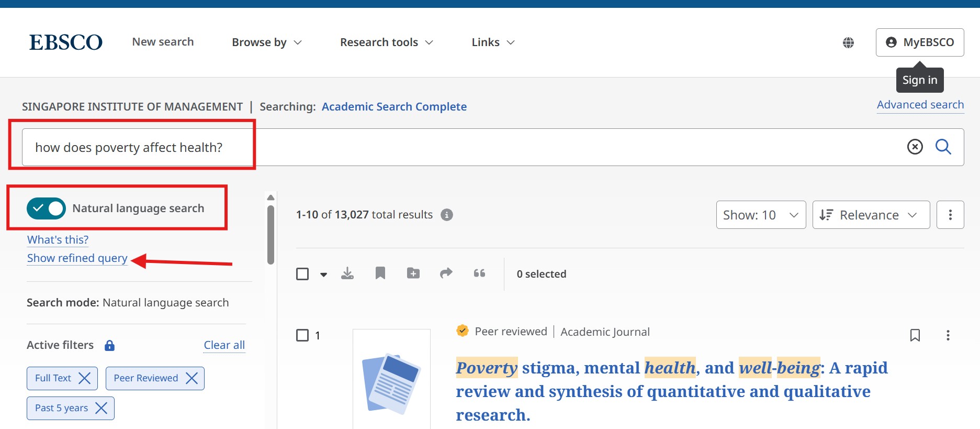The image size is (980, 429).
Task: Click the '0 selected' text
Action: coord(542,274)
